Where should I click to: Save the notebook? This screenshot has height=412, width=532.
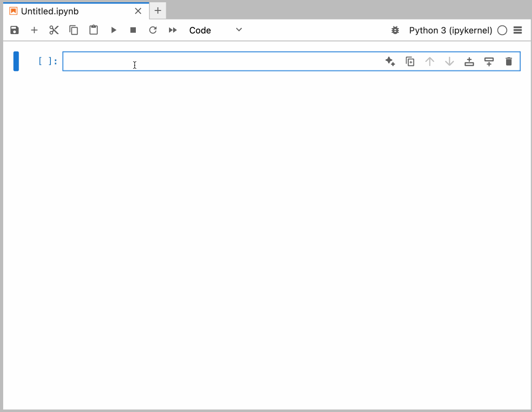pos(14,30)
